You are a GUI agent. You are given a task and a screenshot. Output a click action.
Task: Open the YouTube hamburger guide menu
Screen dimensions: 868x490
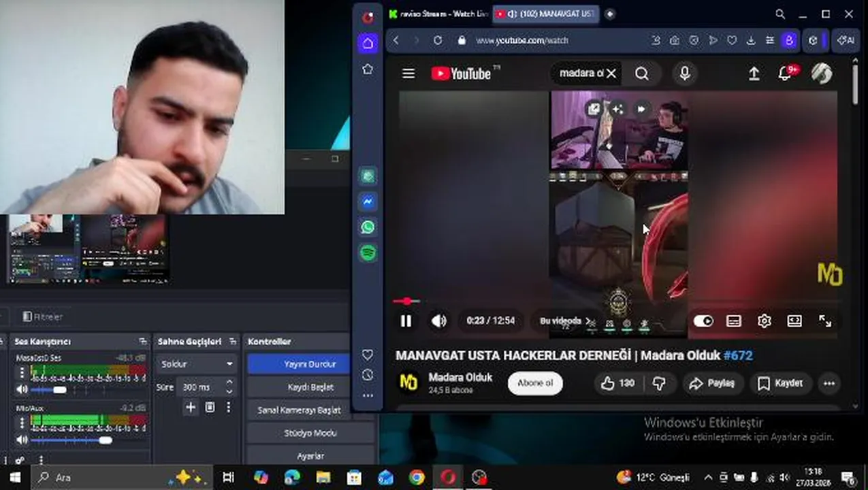click(408, 73)
